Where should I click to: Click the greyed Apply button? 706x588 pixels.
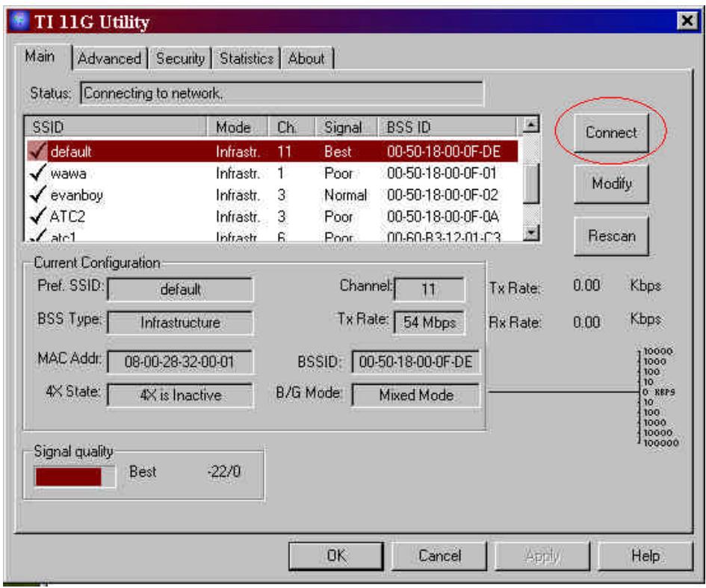542,556
